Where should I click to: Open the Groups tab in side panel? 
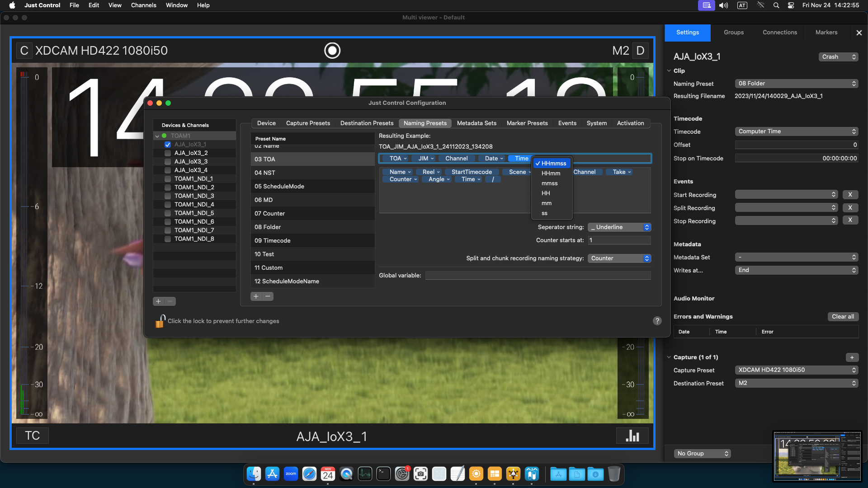[x=733, y=33]
